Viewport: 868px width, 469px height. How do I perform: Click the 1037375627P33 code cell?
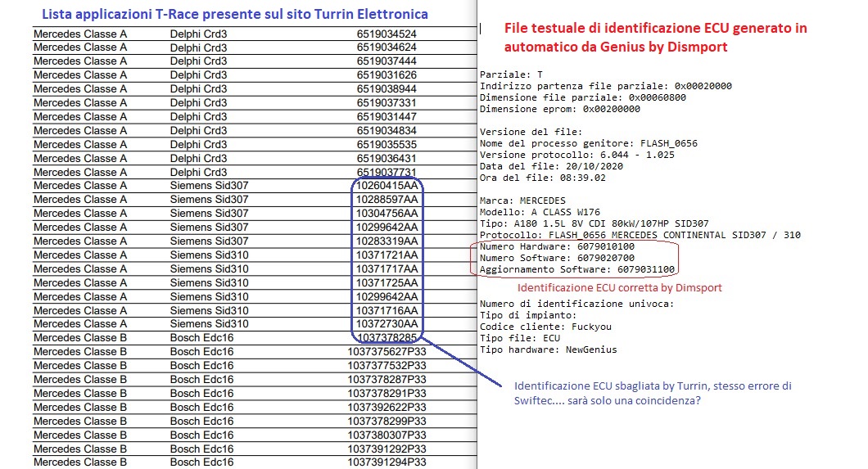pyautogui.click(x=387, y=352)
